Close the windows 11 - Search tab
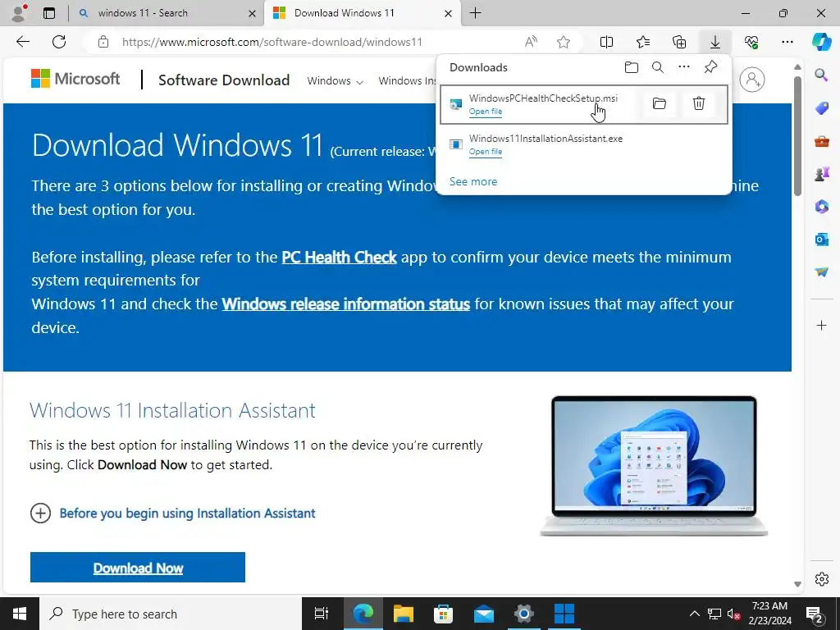Screen dimensions: 840x630 (x=252, y=13)
